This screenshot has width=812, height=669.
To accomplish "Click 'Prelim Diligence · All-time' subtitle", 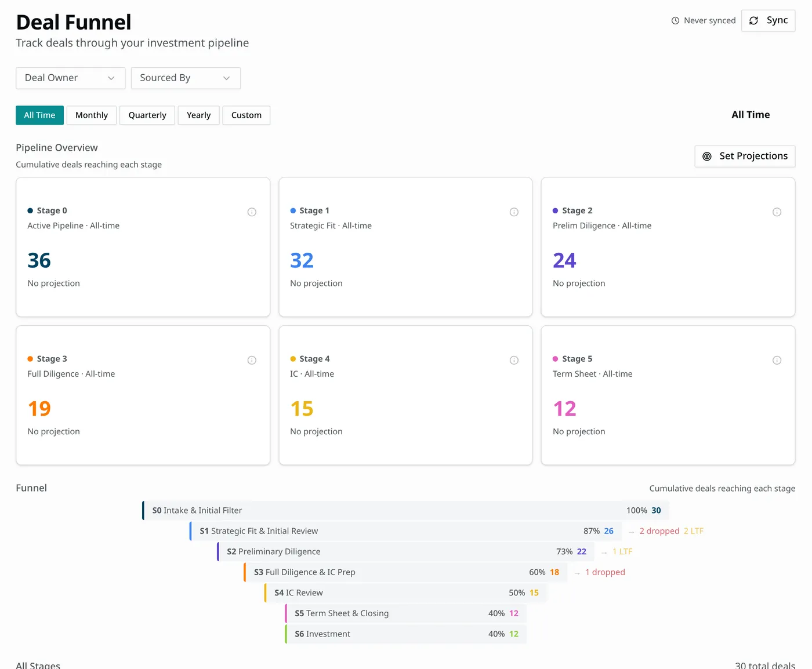I will (x=602, y=226).
